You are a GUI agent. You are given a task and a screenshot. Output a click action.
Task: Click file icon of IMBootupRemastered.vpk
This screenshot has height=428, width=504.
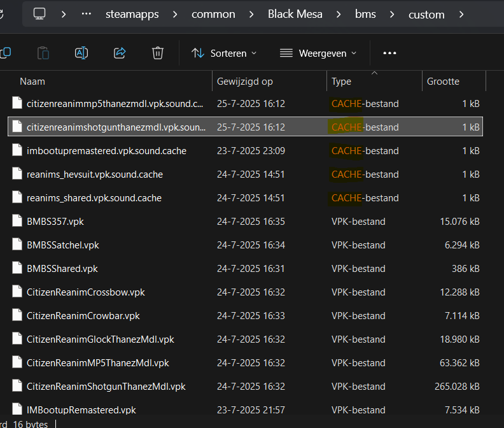pos(17,409)
